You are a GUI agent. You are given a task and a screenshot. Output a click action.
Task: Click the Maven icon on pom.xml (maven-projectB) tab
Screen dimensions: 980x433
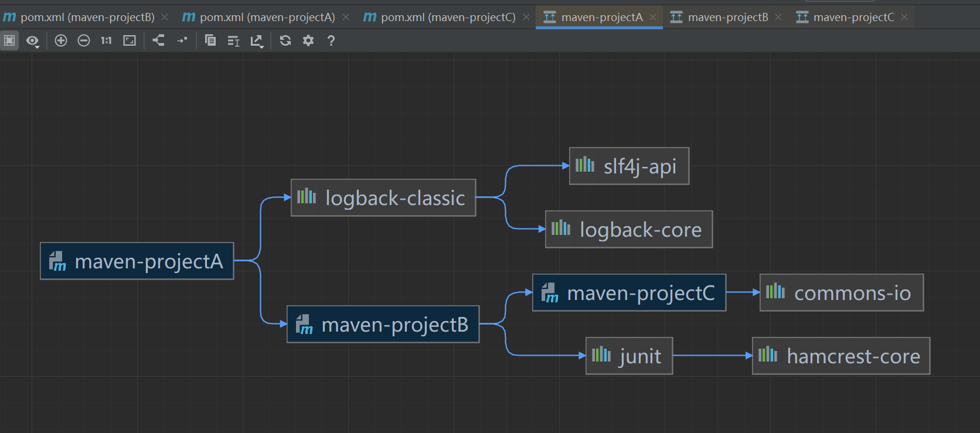click(x=9, y=18)
